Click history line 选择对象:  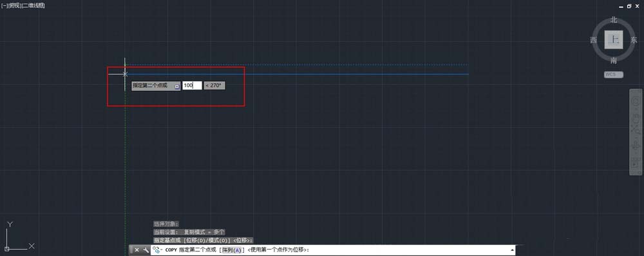pyautogui.click(x=166, y=224)
